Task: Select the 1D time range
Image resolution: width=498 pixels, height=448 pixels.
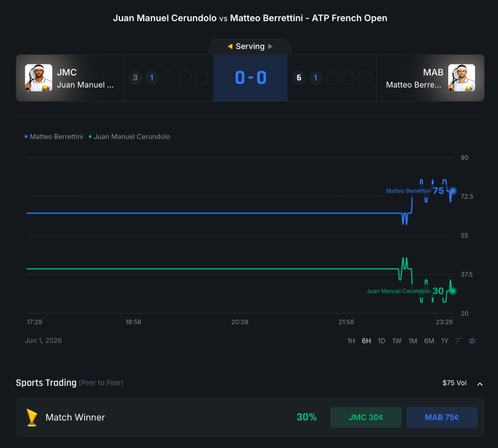Action: 381,341
